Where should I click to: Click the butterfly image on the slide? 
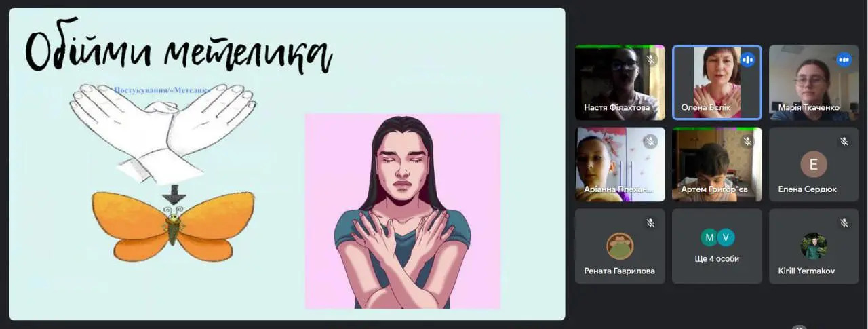[x=174, y=226]
